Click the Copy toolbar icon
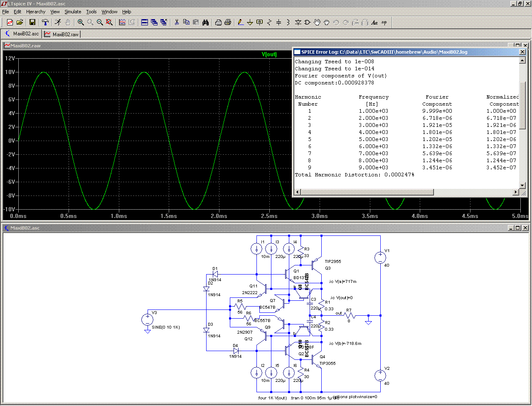The image size is (532, 406). (186, 22)
